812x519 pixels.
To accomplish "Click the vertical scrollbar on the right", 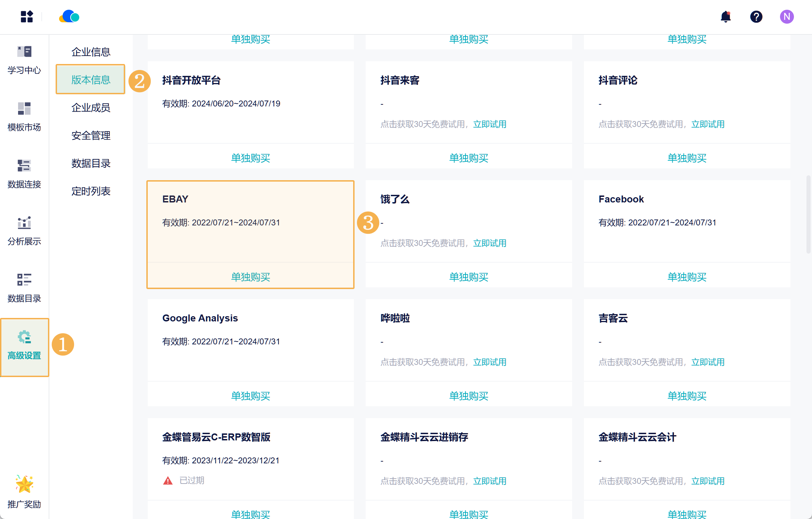I will [x=809, y=215].
